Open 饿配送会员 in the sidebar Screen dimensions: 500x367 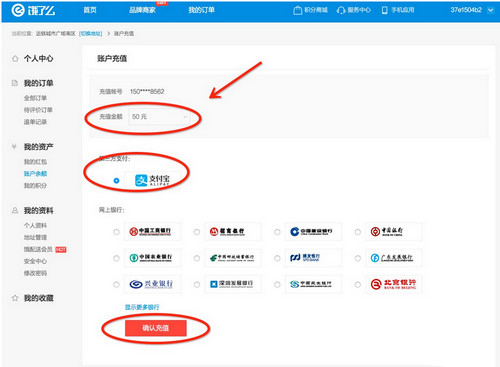(x=38, y=249)
